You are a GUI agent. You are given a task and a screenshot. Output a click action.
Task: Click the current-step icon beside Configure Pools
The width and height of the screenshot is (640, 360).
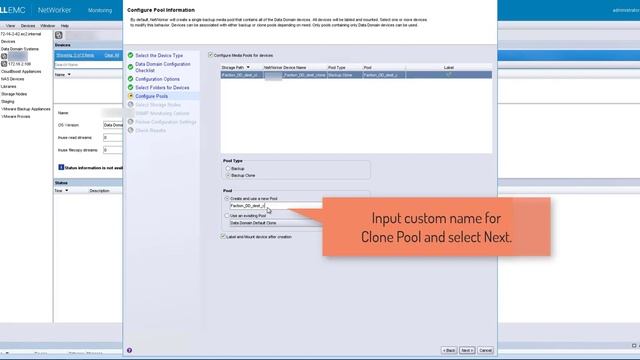tap(131, 96)
